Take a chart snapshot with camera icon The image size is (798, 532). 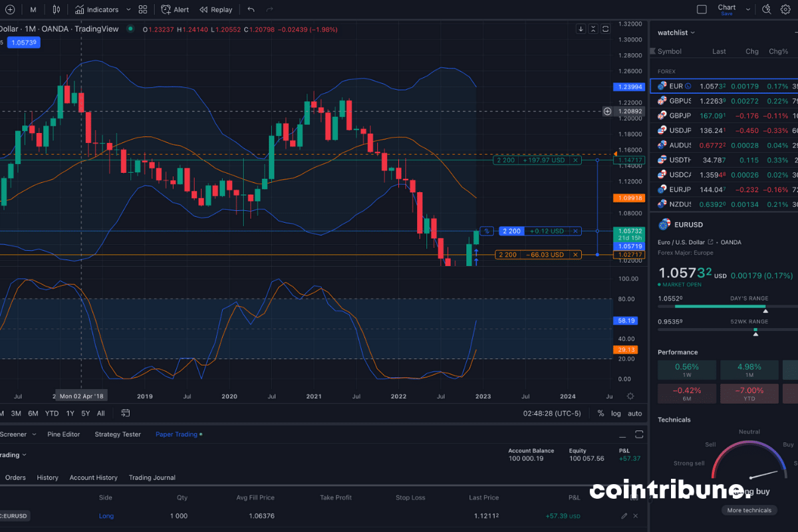(x=766, y=9)
